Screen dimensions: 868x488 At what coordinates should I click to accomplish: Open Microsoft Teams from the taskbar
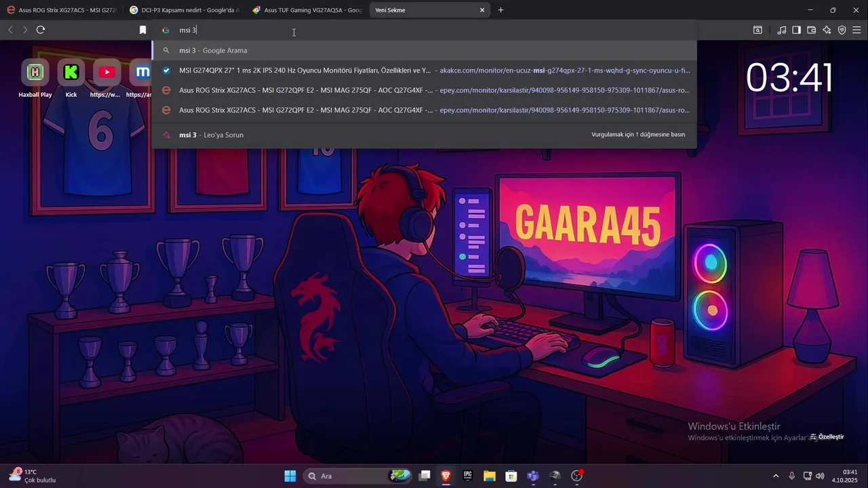(x=533, y=476)
